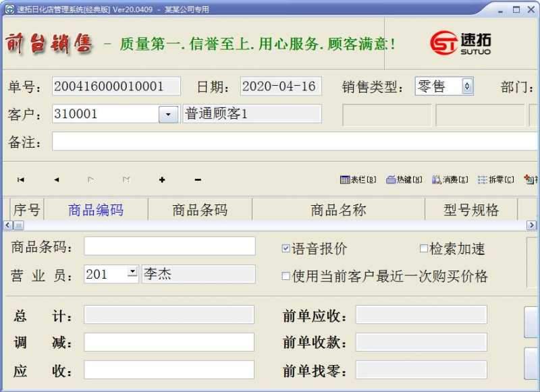The image size is (540, 392).
Task: Add a new row with the plus icon
Action: [x=162, y=180]
